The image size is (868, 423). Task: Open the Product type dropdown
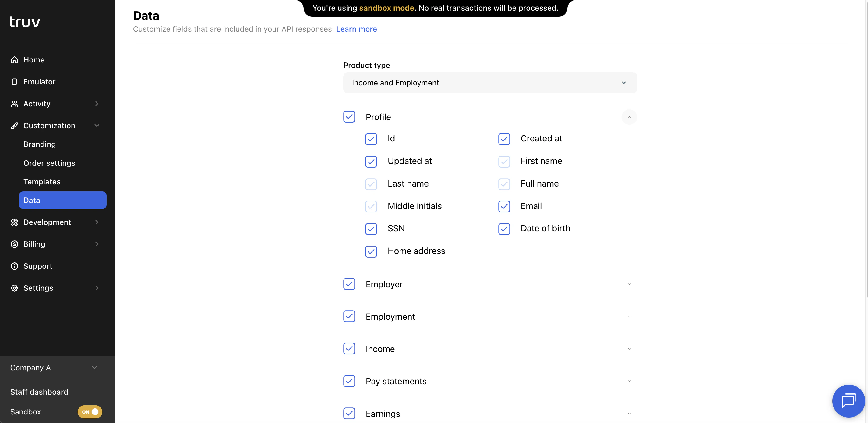click(x=490, y=83)
